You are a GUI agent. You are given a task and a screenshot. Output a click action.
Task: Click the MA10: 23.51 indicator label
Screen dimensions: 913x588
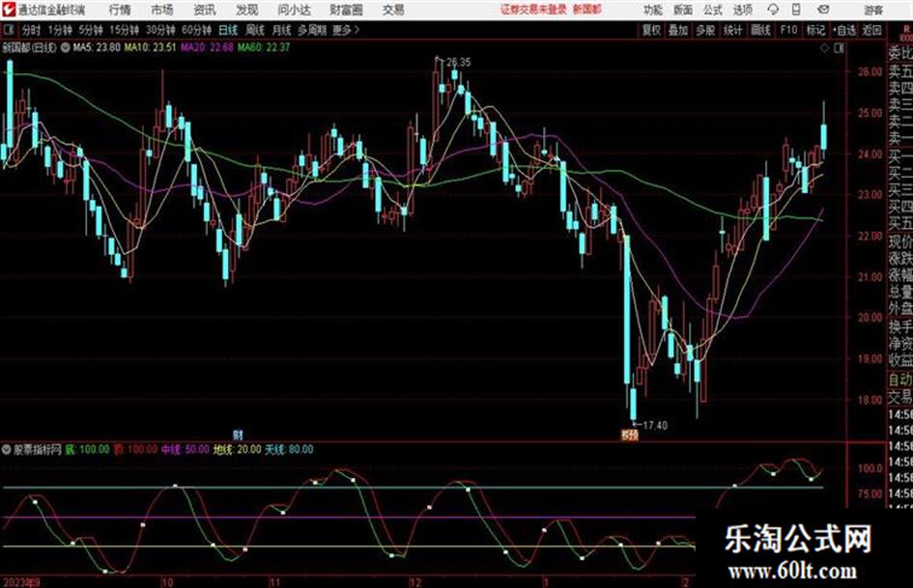pos(150,47)
